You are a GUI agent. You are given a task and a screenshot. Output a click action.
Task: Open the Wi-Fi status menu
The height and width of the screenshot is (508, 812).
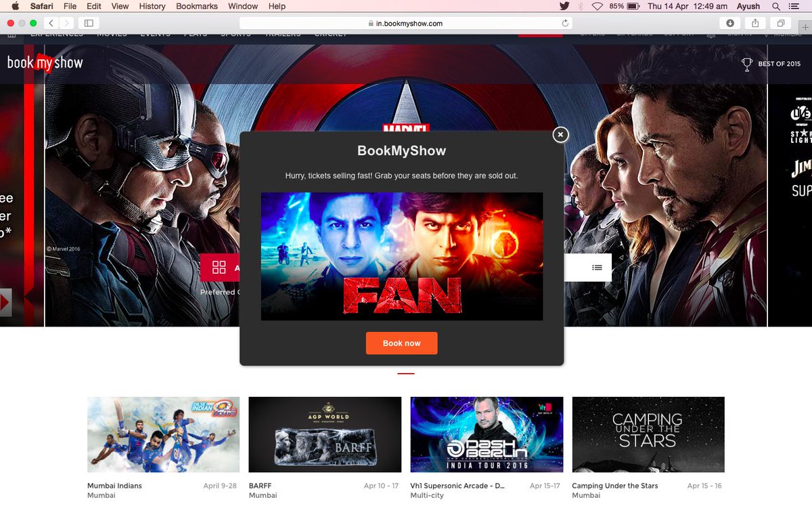(x=597, y=6)
